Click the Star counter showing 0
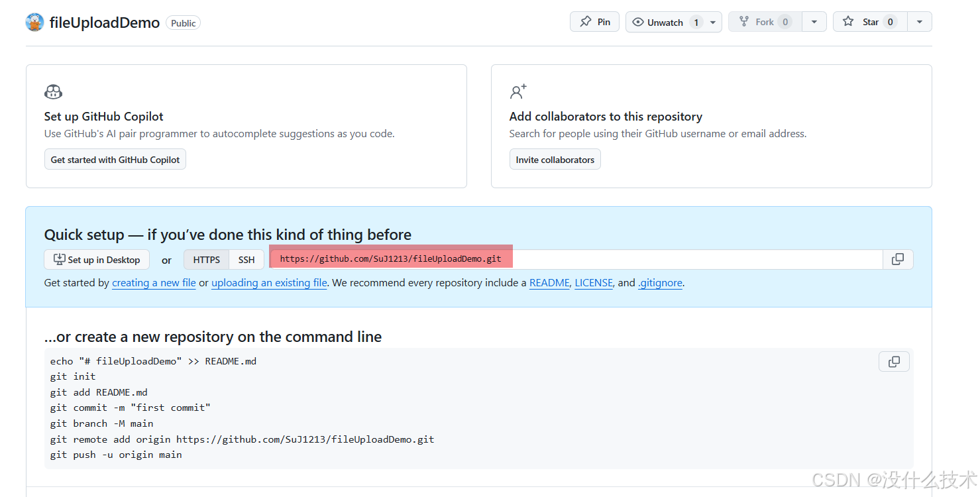Screen dimensions: 980x497 [891, 22]
